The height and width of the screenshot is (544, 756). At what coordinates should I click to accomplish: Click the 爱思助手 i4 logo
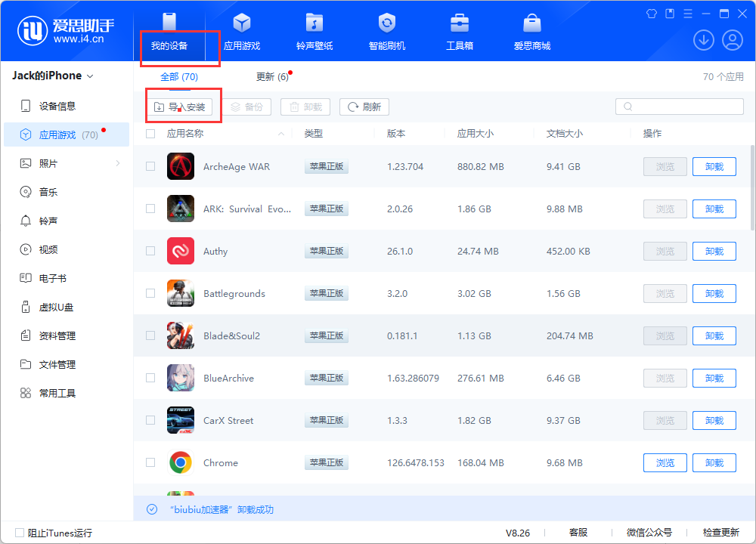(66, 30)
